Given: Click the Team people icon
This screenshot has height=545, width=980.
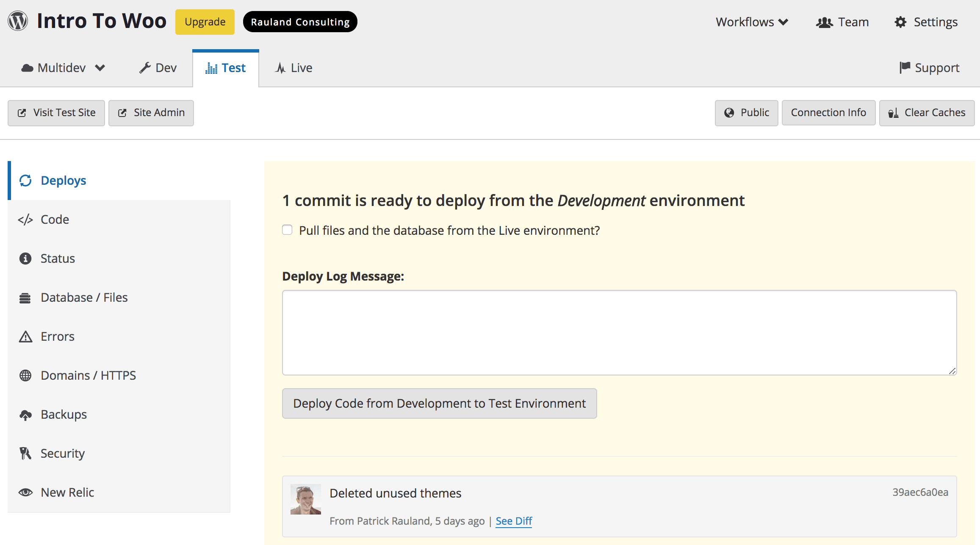Looking at the screenshot, I should pos(824,22).
